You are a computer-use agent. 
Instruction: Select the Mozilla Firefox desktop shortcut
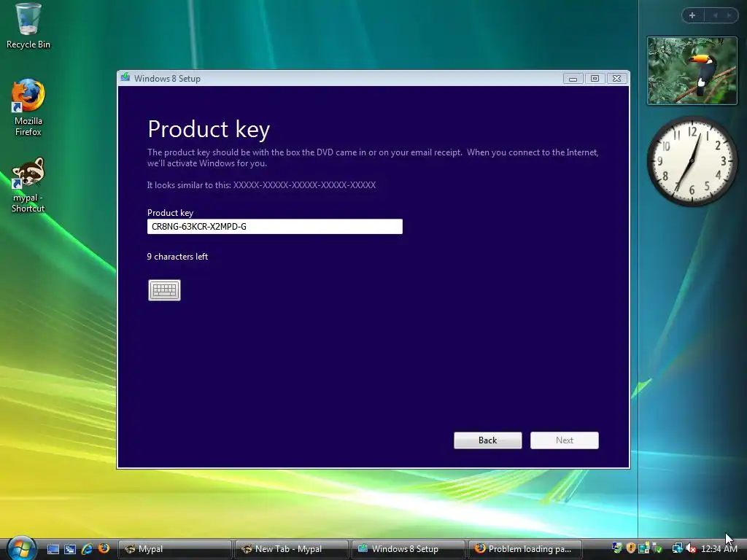pos(28,108)
